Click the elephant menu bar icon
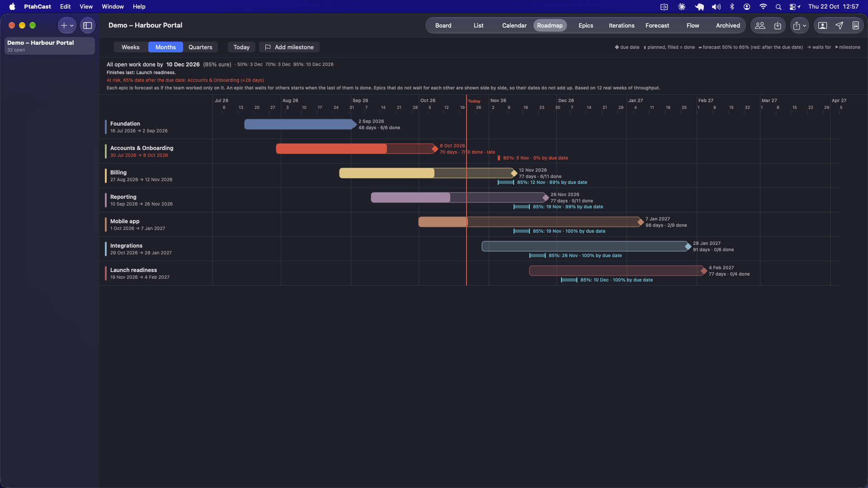The image size is (868, 488). pyautogui.click(x=699, y=7)
